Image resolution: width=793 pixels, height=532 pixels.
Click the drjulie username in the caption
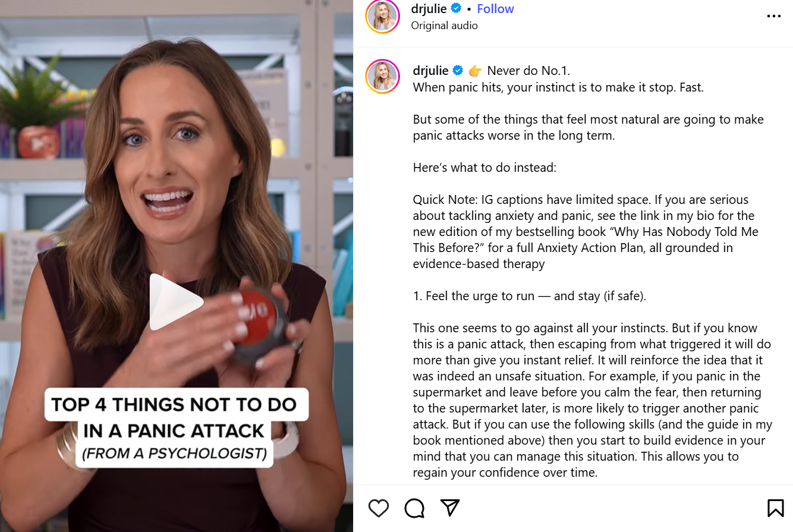click(430, 71)
